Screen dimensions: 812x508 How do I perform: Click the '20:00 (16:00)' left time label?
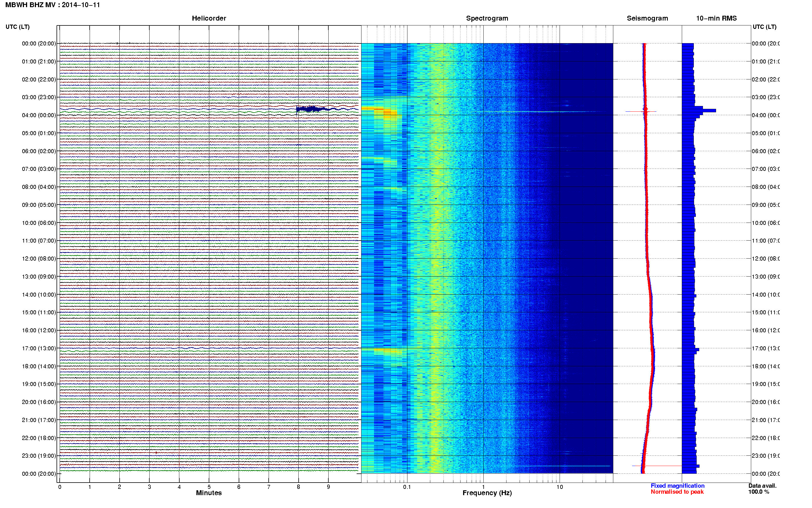click(x=39, y=402)
